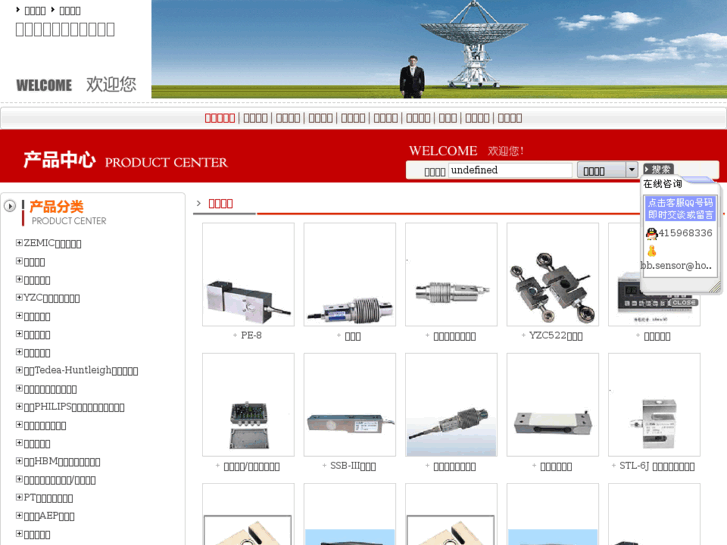The image size is (727, 545).
Task: Open the junction box product thumbnail
Action: point(248,404)
